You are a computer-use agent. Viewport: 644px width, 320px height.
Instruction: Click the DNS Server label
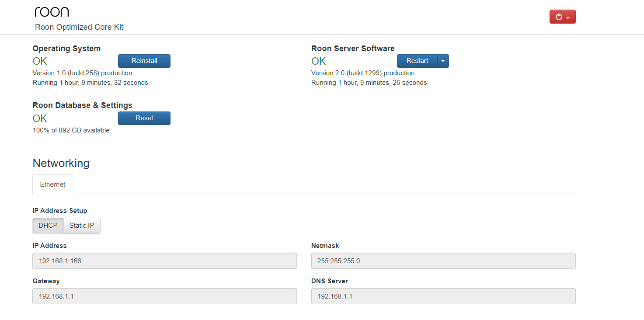tap(330, 281)
